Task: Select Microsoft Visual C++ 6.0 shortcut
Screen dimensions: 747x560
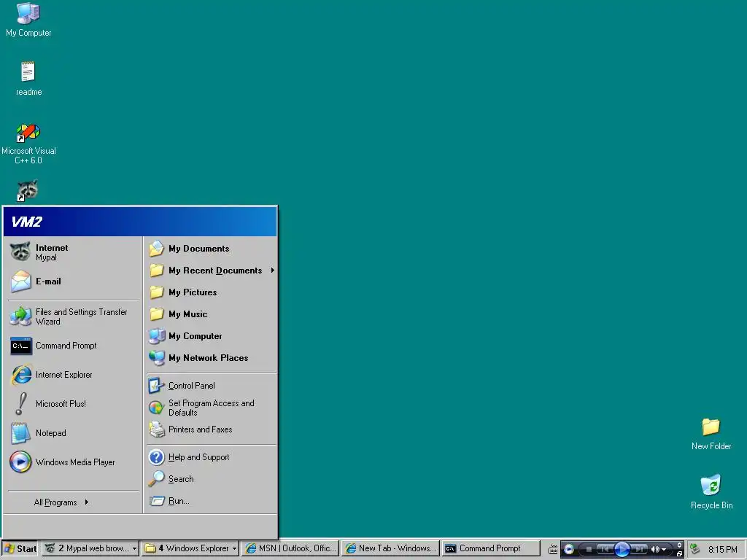Action: tap(28, 144)
